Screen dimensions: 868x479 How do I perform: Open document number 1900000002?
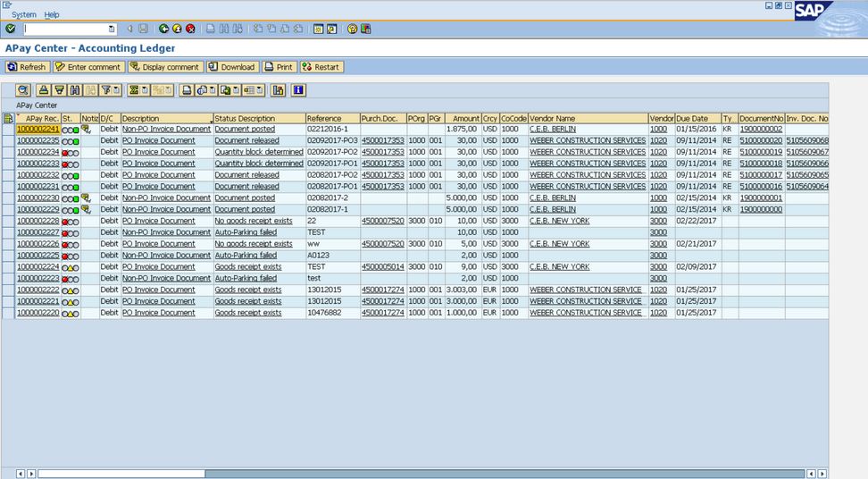761,129
